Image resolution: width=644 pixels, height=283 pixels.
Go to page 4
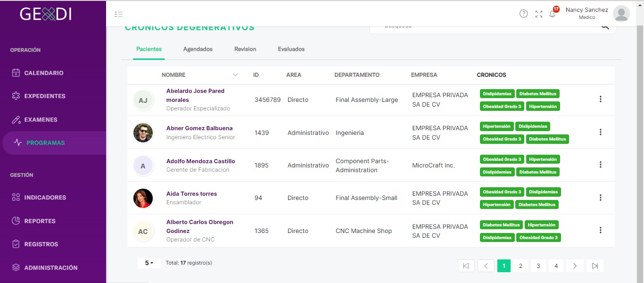click(556, 266)
